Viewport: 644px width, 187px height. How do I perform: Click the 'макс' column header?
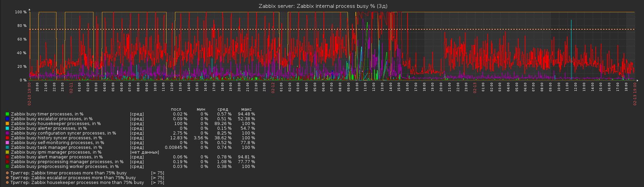pyautogui.click(x=246, y=109)
